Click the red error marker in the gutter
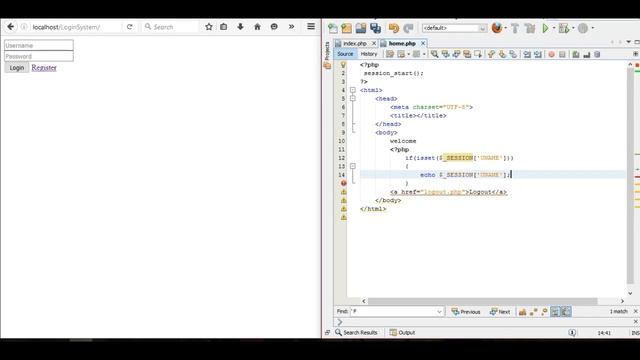The width and height of the screenshot is (640, 360). (x=344, y=183)
